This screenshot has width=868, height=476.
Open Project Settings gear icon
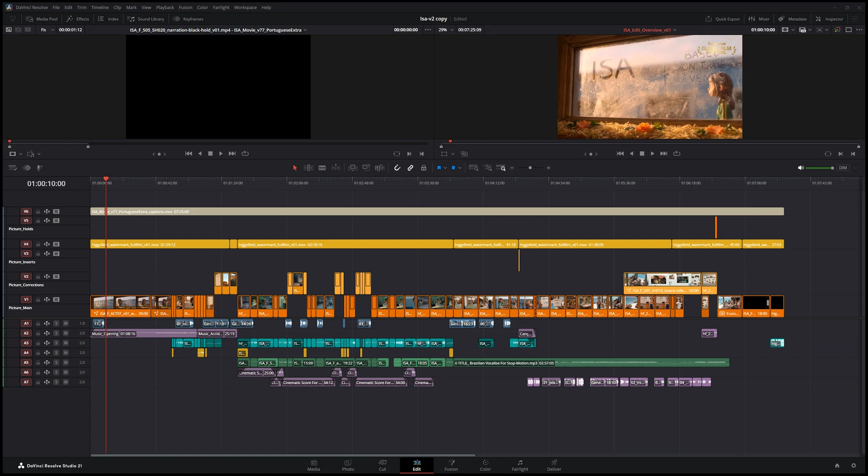click(x=854, y=466)
